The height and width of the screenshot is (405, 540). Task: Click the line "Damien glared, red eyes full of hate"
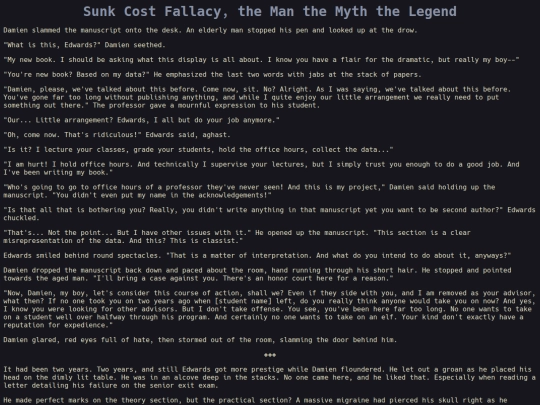point(200,340)
